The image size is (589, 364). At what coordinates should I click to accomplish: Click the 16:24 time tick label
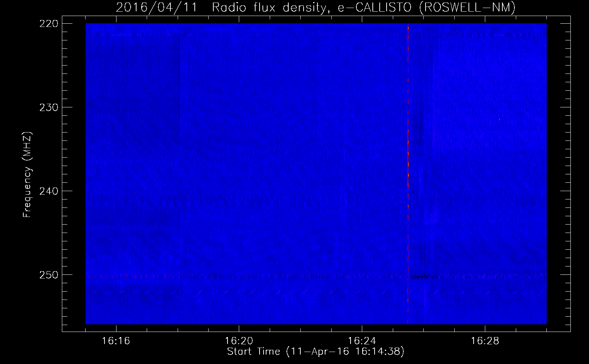[x=362, y=341]
